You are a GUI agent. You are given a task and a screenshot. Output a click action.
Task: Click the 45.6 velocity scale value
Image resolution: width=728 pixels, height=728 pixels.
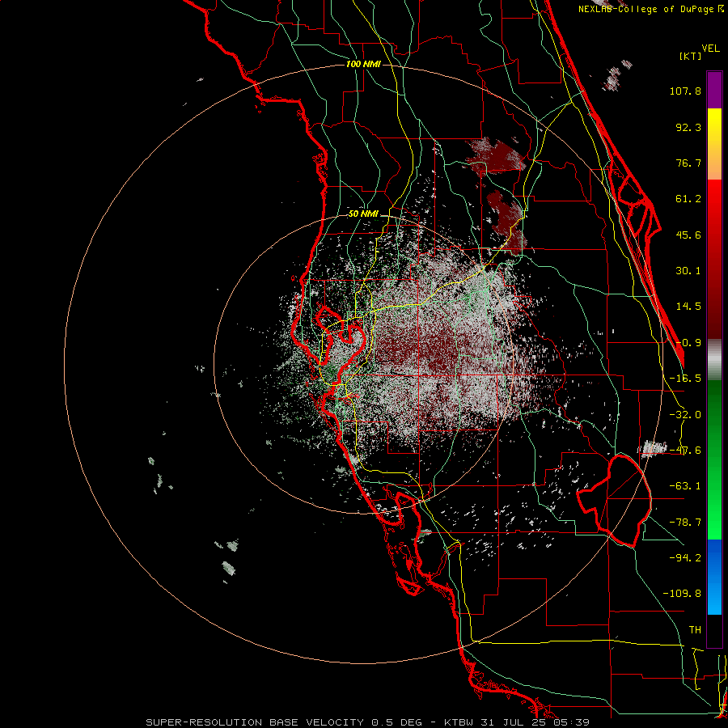point(688,235)
